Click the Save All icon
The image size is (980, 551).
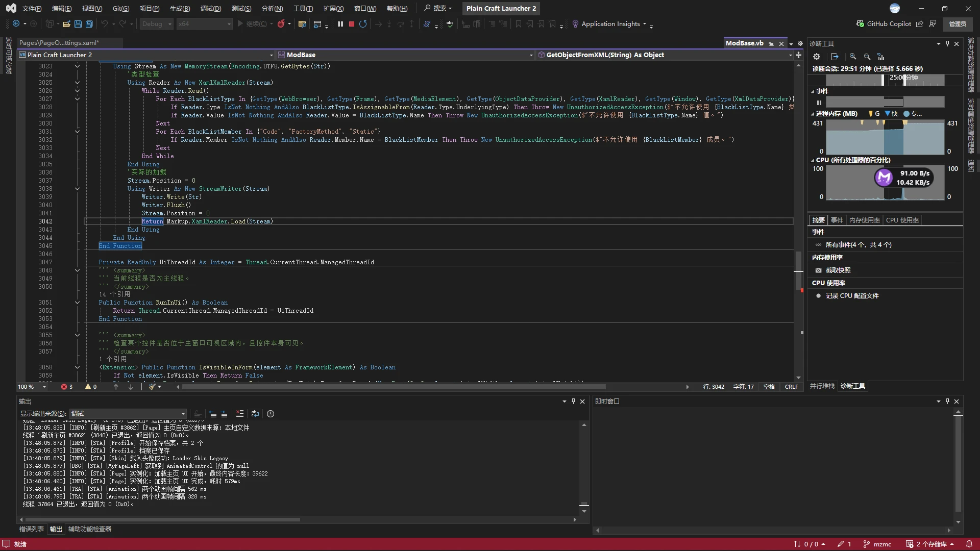pyautogui.click(x=89, y=24)
